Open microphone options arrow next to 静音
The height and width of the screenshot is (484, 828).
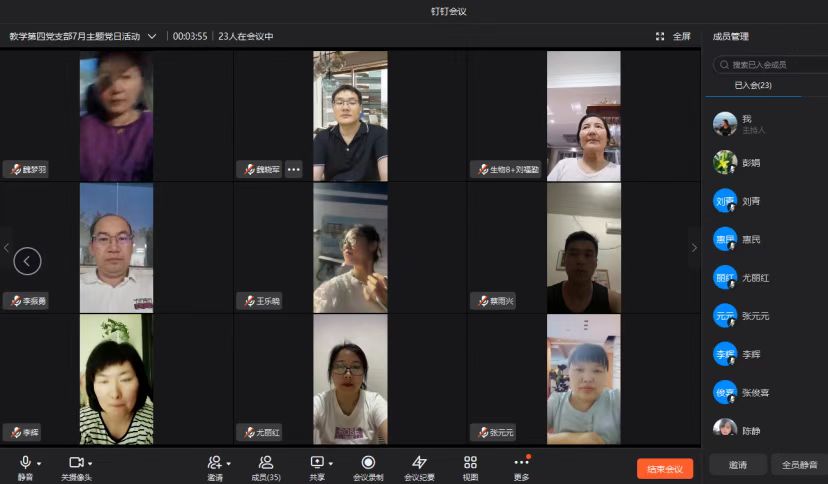click(39, 463)
